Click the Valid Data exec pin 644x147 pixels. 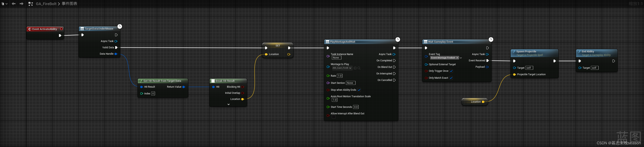tap(116, 47)
